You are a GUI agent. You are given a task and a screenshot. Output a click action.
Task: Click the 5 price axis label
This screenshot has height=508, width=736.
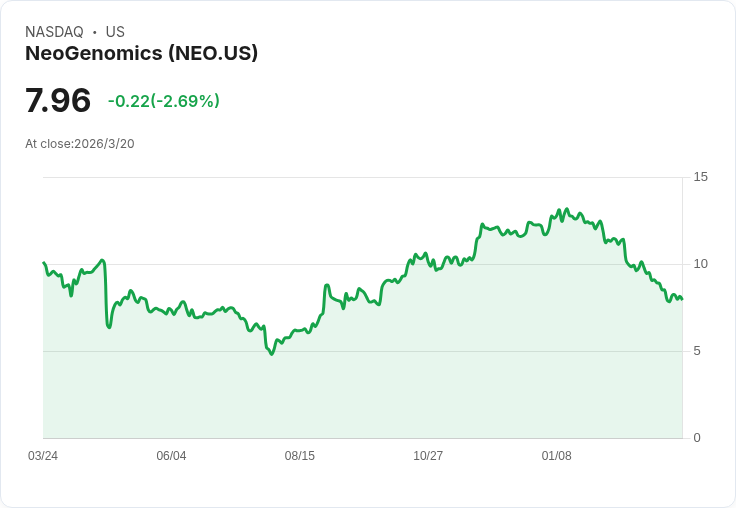697,351
